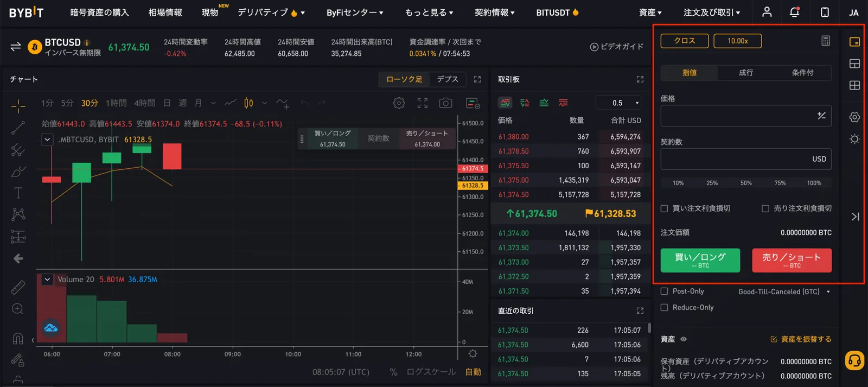Show sell-only order book view
Viewport: 868px width, 387px height.
click(563, 103)
